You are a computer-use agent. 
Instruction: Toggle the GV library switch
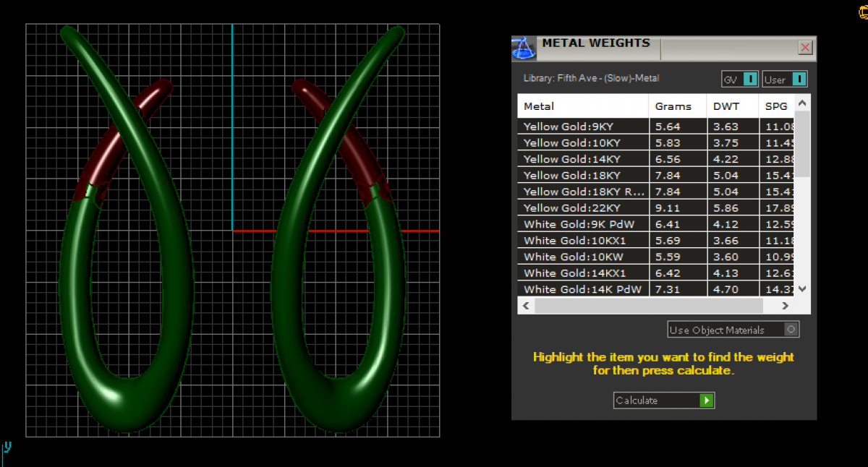coord(750,80)
